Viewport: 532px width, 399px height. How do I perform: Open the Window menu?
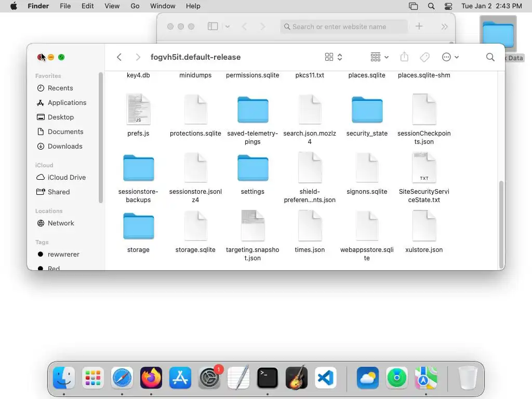(163, 6)
